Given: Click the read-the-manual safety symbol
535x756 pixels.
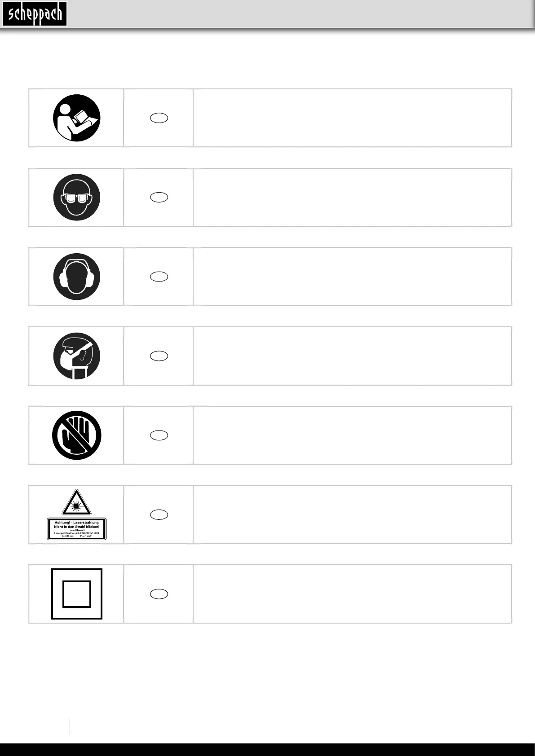Looking at the screenshot, I should [76, 118].
